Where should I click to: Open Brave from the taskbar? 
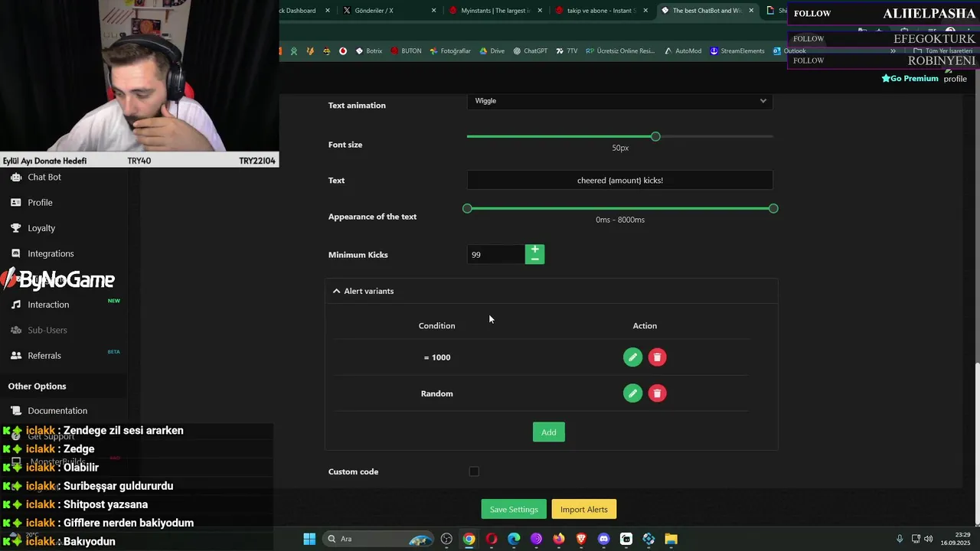point(581,539)
